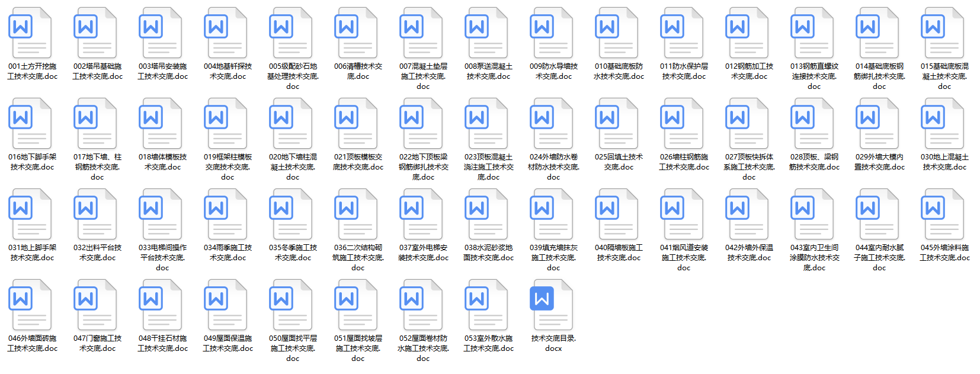Select the 035冬季施工技术交底.doc icon
The width and height of the screenshot is (980, 374).
point(290,214)
